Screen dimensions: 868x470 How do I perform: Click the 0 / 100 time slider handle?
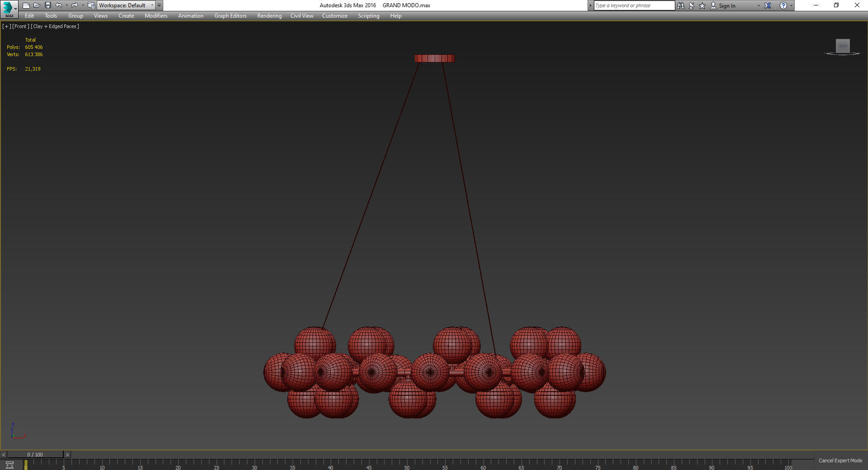coord(35,455)
